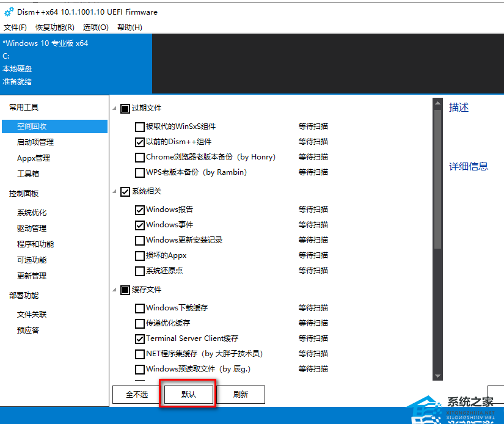Open 程序和功能 in sidebar
This screenshot has height=424, width=504.
coord(35,244)
